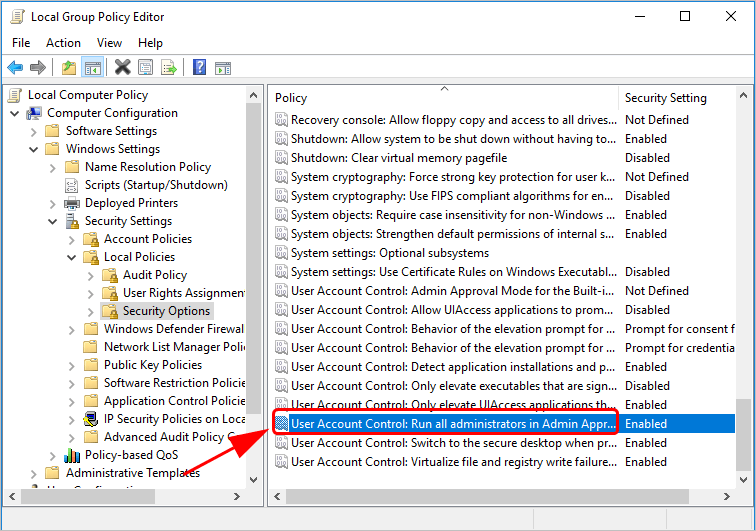756x531 pixels.
Task: Click the Forward arrow in the toolbar
Action: coord(38,67)
